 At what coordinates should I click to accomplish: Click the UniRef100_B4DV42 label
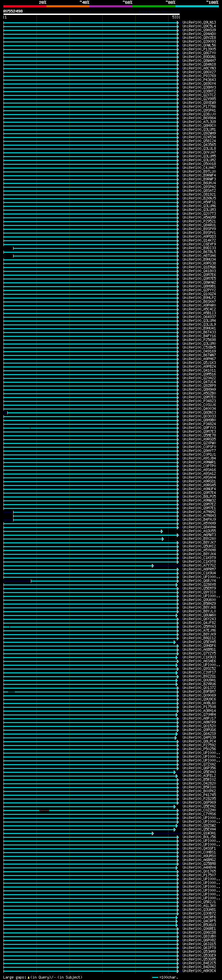(199, 967)
